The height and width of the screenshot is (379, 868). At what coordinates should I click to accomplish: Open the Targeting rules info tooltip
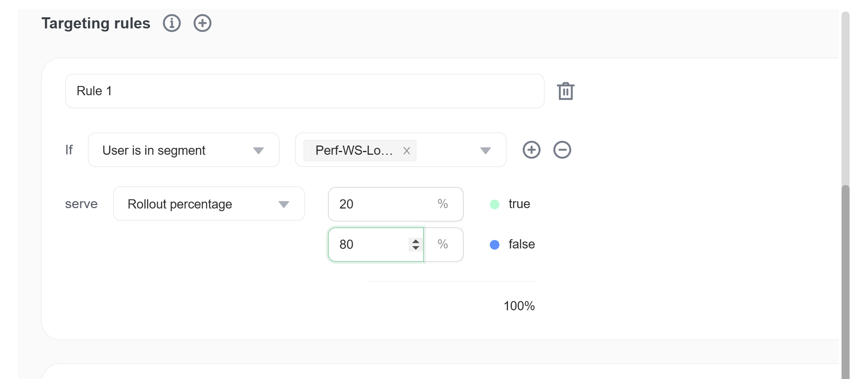point(172,23)
